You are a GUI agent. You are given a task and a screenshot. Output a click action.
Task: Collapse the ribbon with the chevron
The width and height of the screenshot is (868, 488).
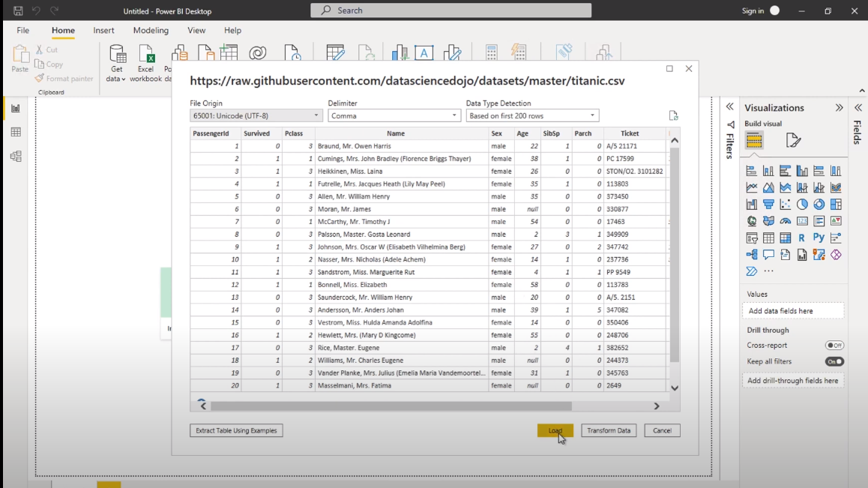(861, 90)
